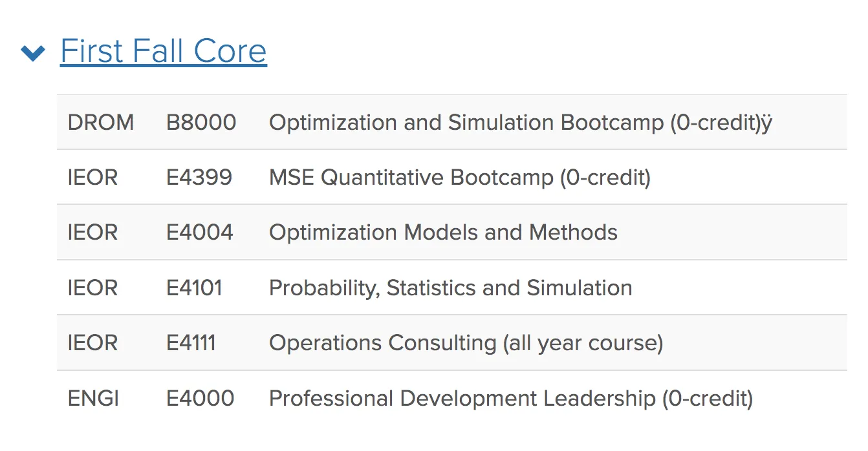Image resolution: width=868 pixels, height=451 pixels.
Task: Select course number E4000
Action: point(201,398)
